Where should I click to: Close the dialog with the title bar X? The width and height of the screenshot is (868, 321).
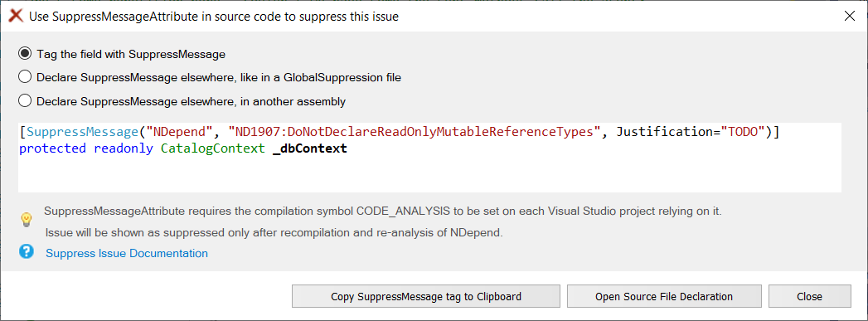click(x=849, y=16)
